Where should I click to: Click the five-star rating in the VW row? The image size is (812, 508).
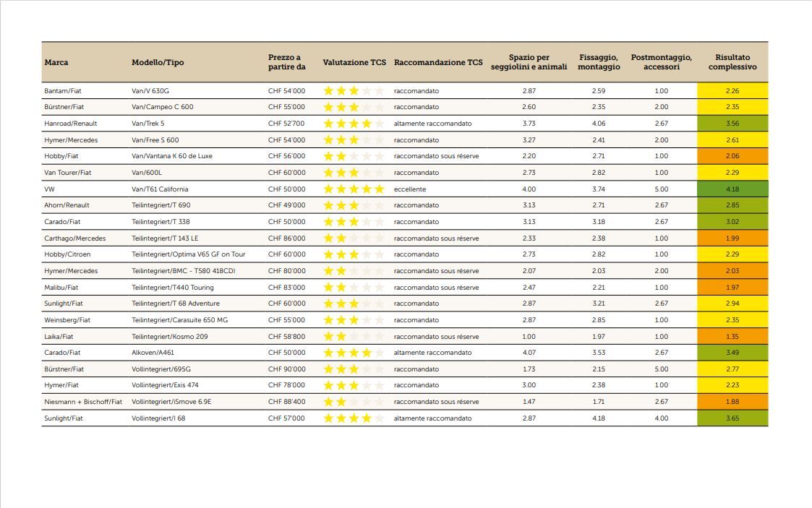tap(354, 189)
